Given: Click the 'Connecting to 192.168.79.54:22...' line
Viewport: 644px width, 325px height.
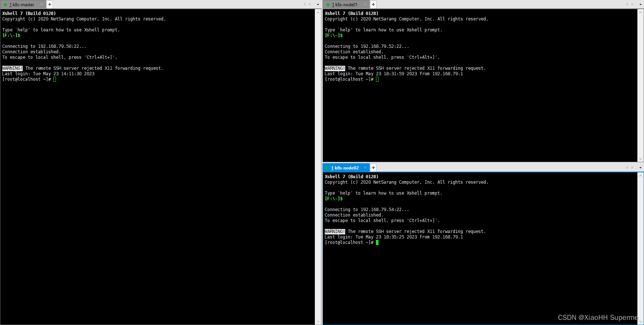Looking at the screenshot, I should 367,210.
